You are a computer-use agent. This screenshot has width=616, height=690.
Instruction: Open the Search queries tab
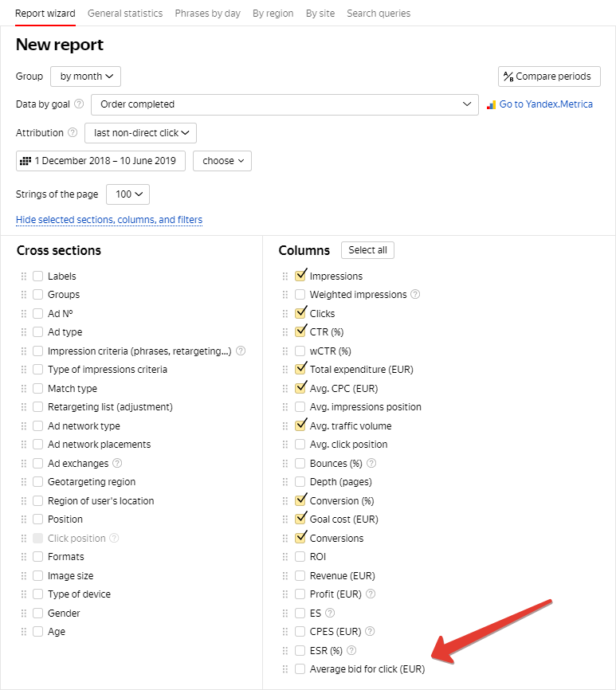(x=379, y=14)
